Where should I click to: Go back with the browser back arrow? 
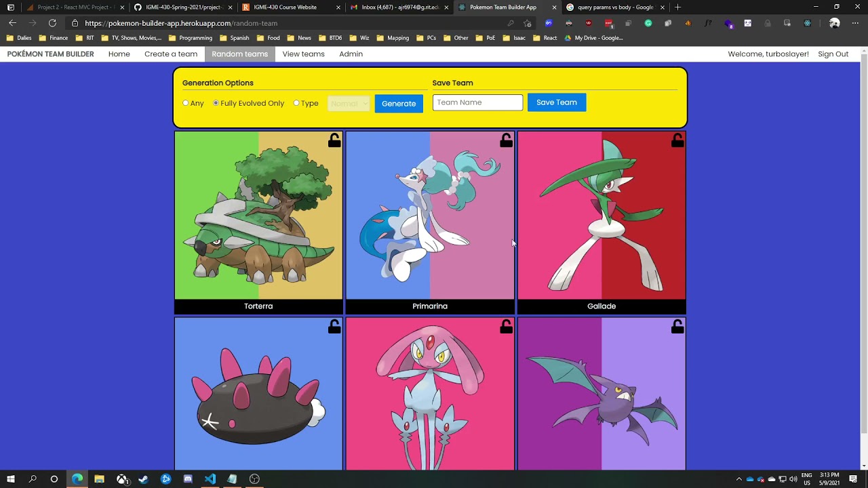[12, 23]
